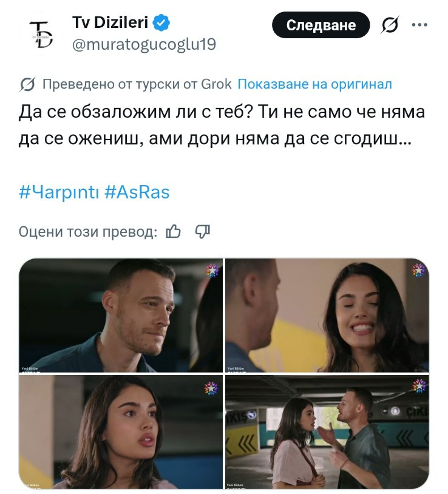Click the Grok icon beside the translation notice
Viewport: 448px width, 494px height.
click(27, 84)
